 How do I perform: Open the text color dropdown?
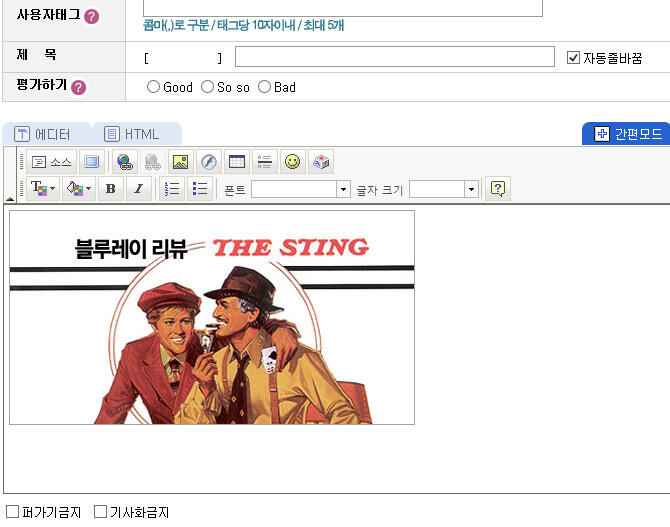click(x=43, y=188)
